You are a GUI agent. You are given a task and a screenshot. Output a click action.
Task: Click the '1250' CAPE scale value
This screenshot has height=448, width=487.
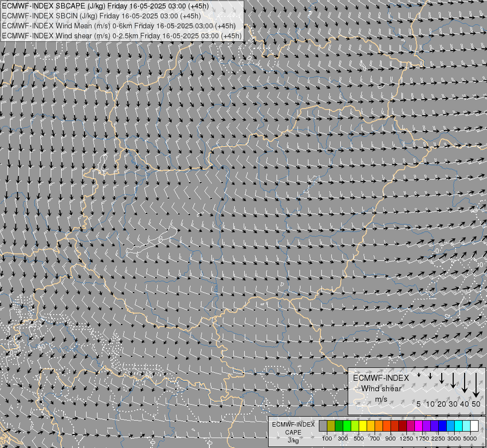pos(406,439)
